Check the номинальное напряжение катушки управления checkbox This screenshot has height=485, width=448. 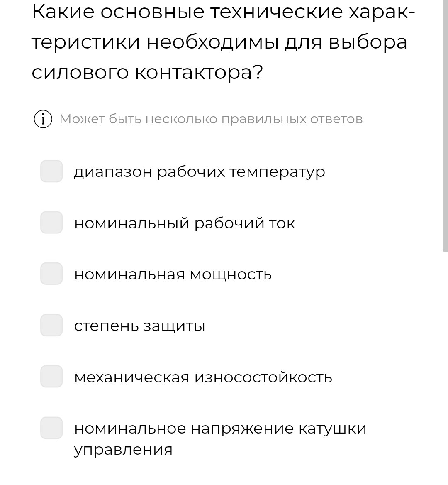(x=51, y=428)
